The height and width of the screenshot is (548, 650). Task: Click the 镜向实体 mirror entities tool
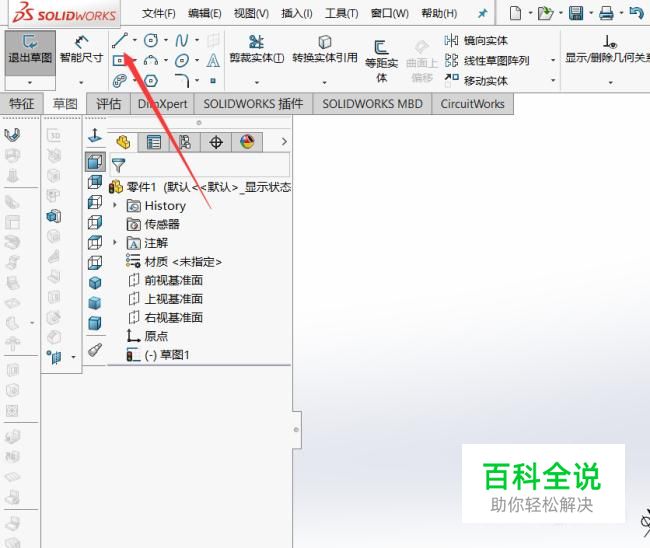(x=476, y=40)
